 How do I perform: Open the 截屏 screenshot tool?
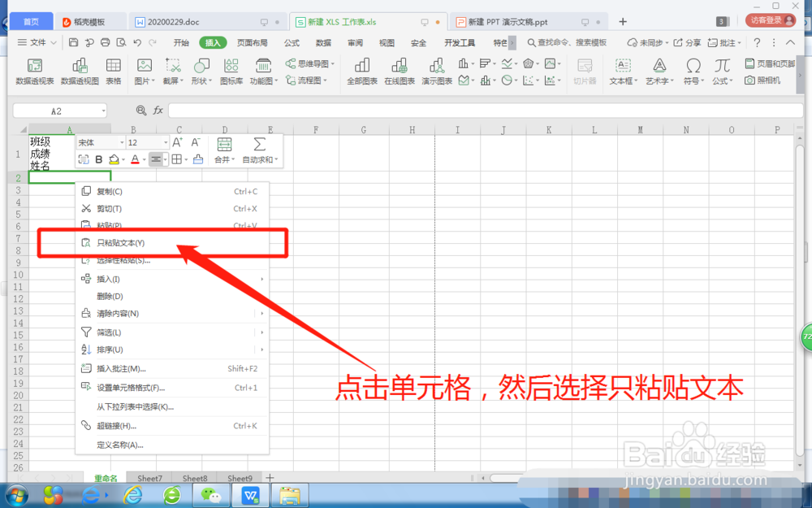tap(172, 71)
